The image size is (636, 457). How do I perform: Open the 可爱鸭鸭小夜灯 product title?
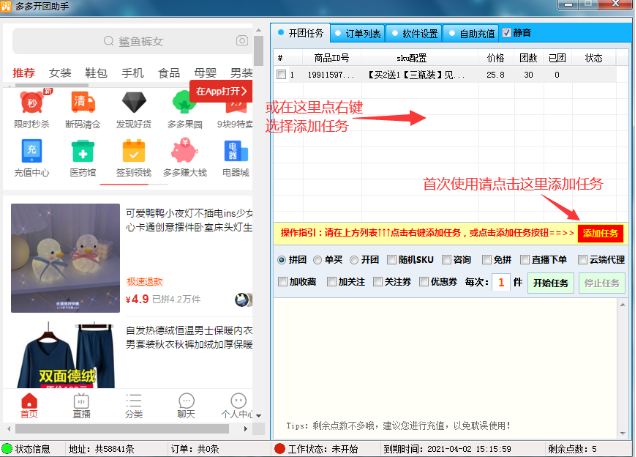[189, 220]
